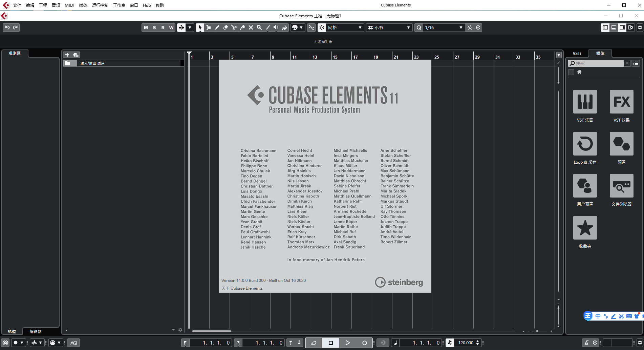Image resolution: width=644 pixels, height=350 pixels.
Task: Open the VST 效果 FX tile
Action: click(621, 102)
